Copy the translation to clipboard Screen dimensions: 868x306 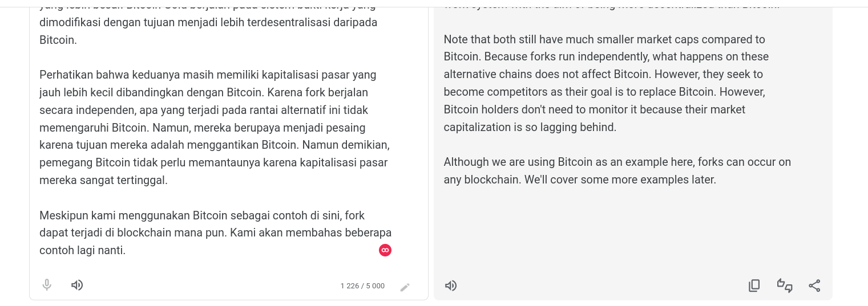pyautogui.click(x=754, y=285)
